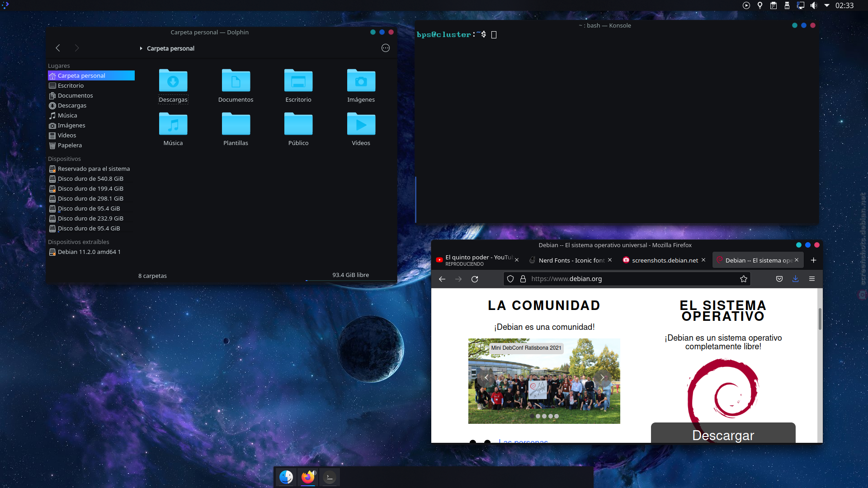Viewport: 868px width, 488px height.
Task: Switch to Firefox from the bottom dock
Action: [308, 477]
